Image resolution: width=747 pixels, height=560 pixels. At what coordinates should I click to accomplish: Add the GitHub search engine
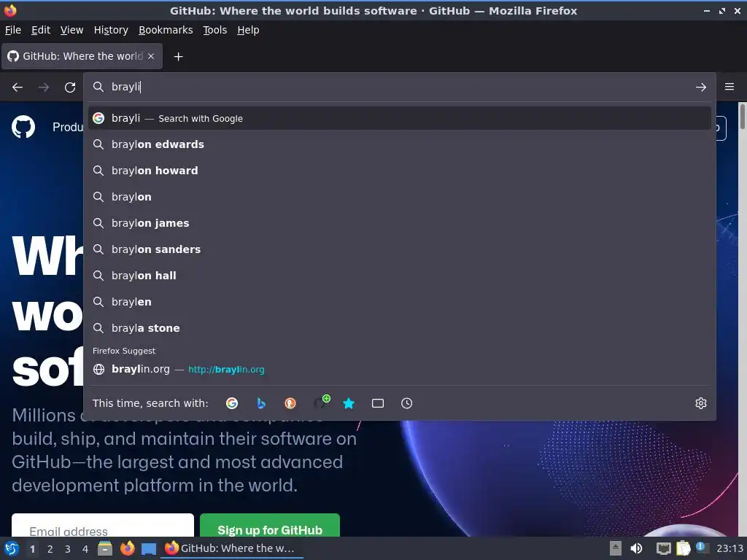pyautogui.click(x=321, y=402)
